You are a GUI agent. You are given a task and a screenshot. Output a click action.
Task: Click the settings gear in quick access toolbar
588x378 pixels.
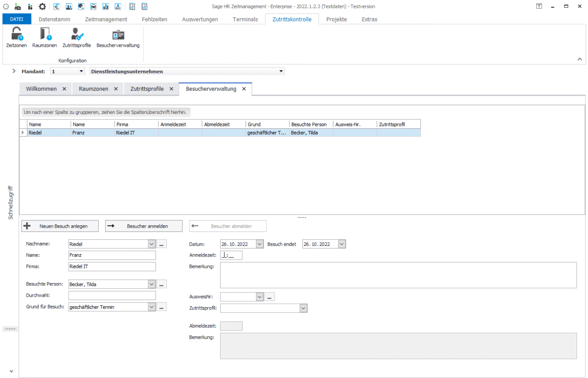[x=42, y=6]
